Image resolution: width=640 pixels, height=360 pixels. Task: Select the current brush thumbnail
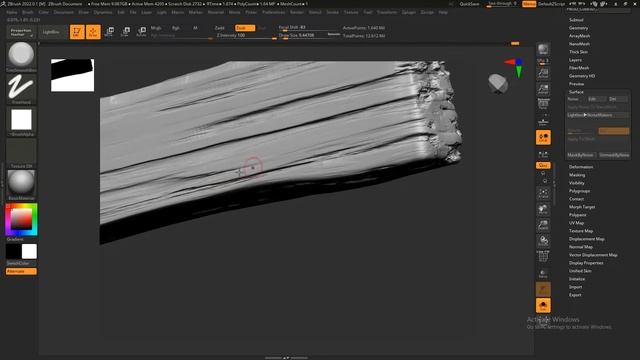[x=21, y=55]
